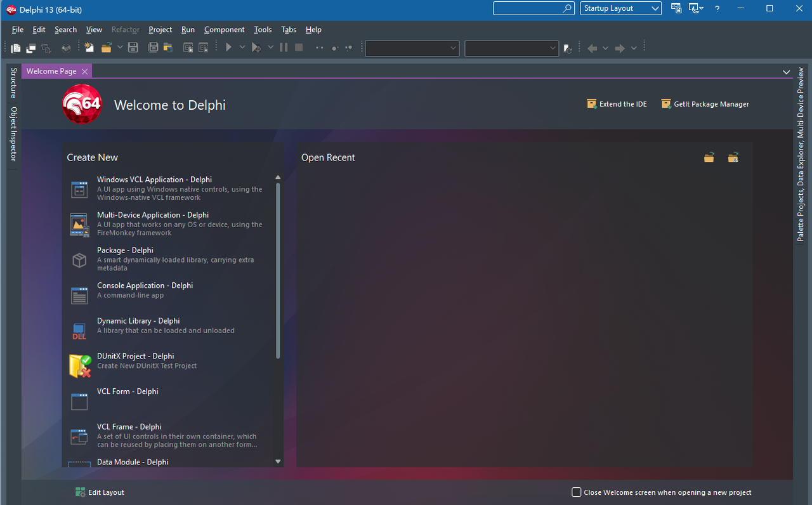This screenshot has height=505, width=812.
Task: Click the Stop square toolbar icon
Action: tap(299, 48)
